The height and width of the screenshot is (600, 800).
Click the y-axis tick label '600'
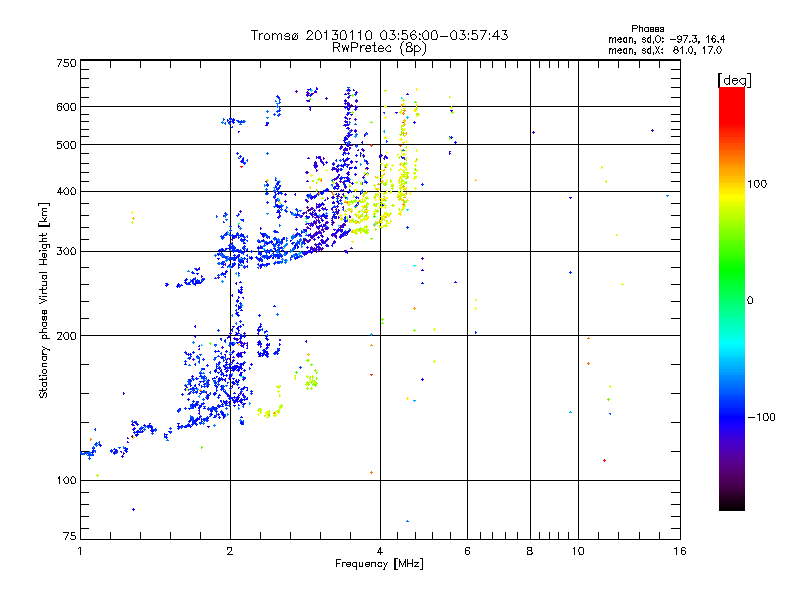(x=66, y=107)
